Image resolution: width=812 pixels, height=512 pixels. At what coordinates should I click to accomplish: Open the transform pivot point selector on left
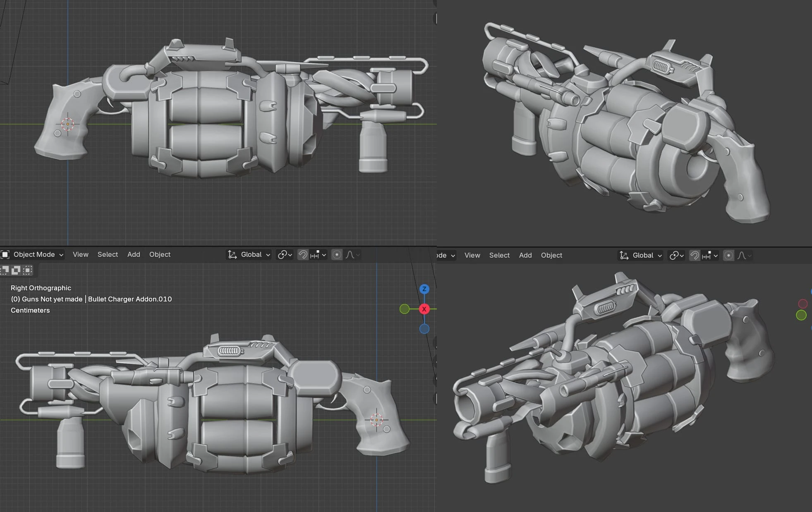[x=285, y=254]
